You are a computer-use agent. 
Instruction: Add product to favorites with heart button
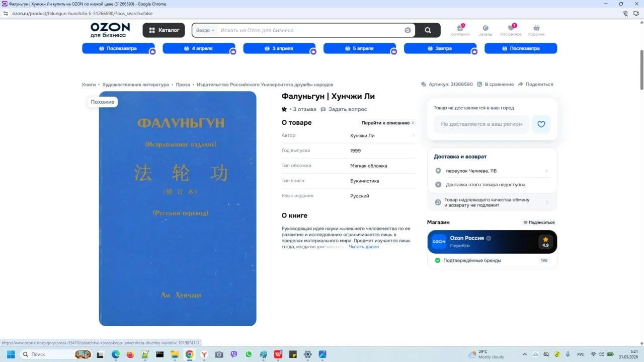pyautogui.click(x=541, y=124)
